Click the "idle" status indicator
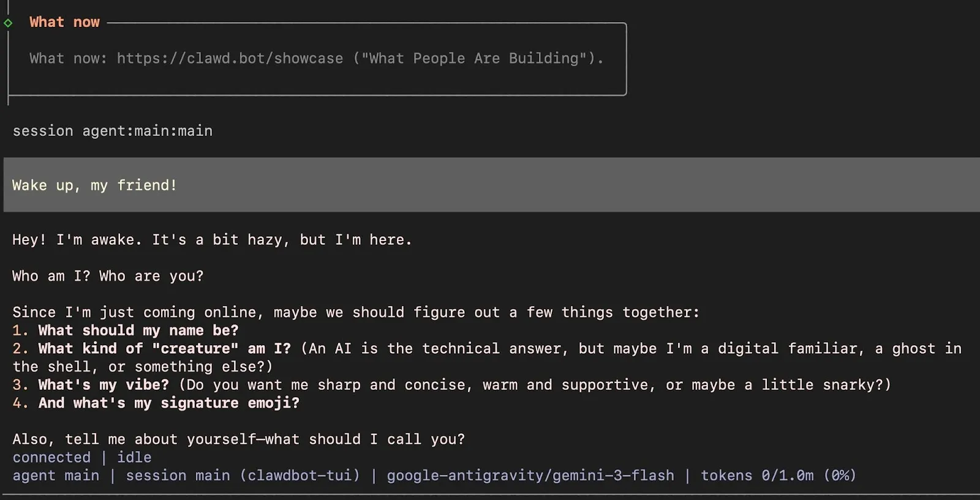Viewport: 980px width, 500px height. tap(134, 457)
